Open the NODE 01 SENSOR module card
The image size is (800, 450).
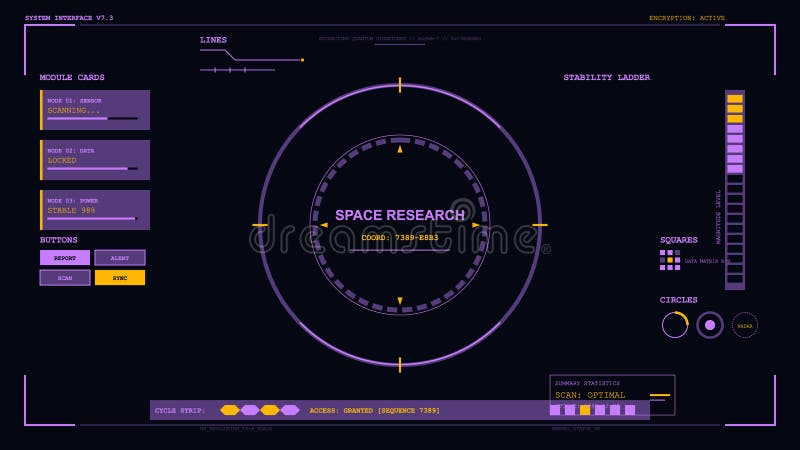click(95, 110)
